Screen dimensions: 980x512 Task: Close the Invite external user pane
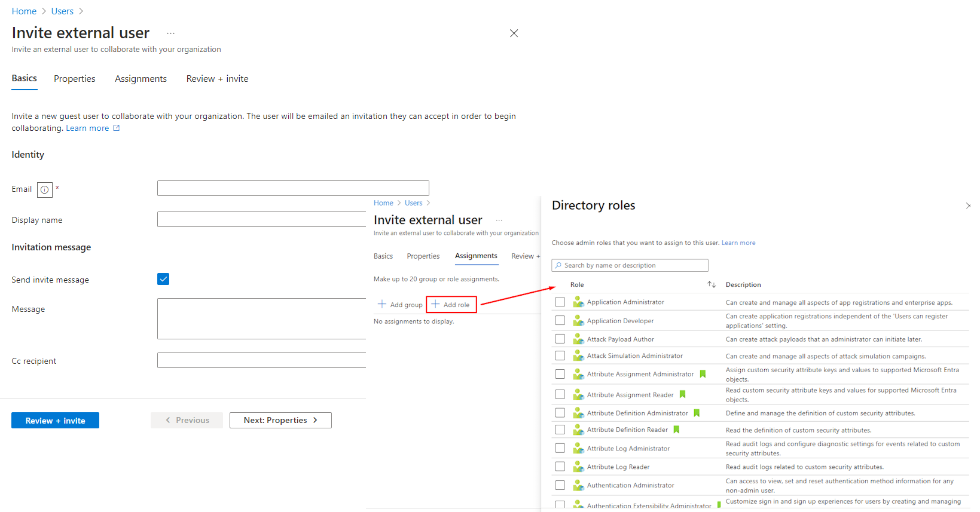514,33
